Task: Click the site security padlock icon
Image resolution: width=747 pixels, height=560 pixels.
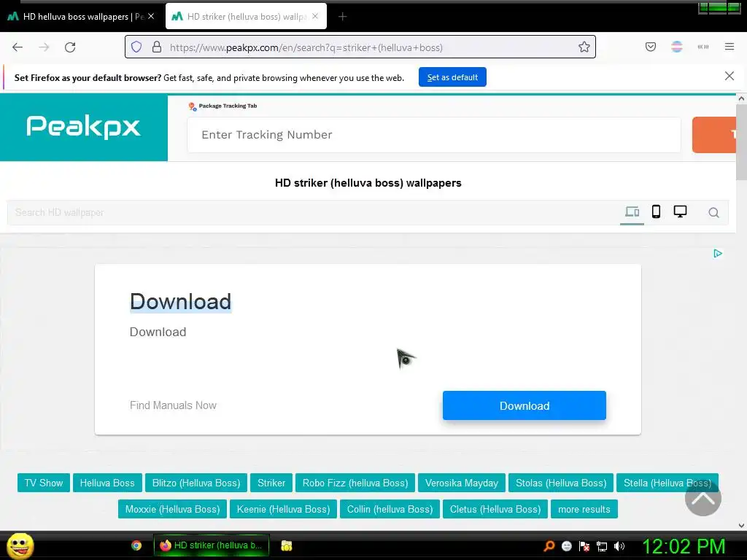Action: click(157, 47)
